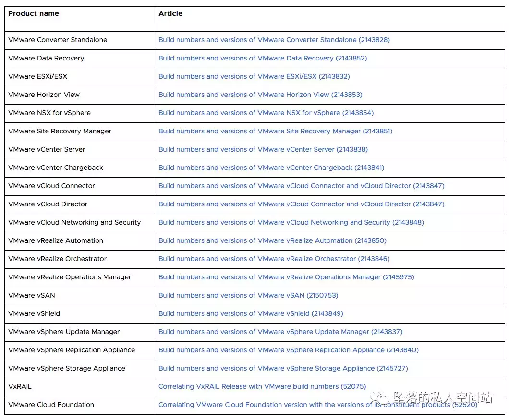The height and width of the screenshot is (420, 509).
Task: Open the vSphere Storage Appliance build numbers link
Action: tap(283, 368)
